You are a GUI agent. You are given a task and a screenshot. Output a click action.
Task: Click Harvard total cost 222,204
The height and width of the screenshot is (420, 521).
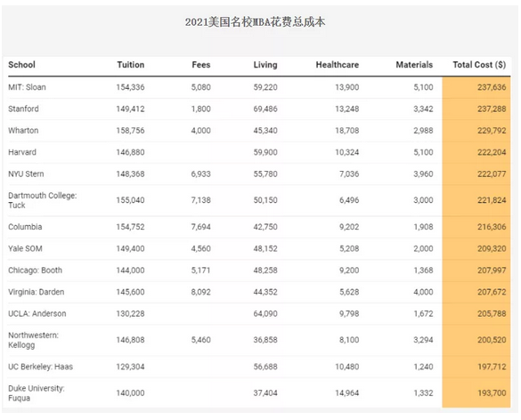point(492,152)
